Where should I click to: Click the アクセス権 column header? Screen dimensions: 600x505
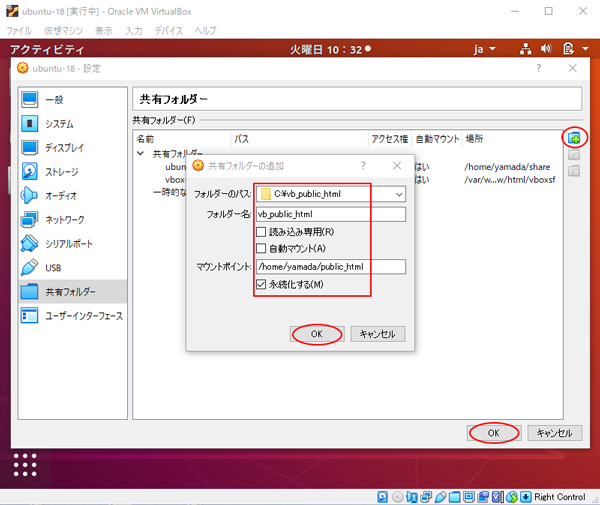click(x=390, y=139)
